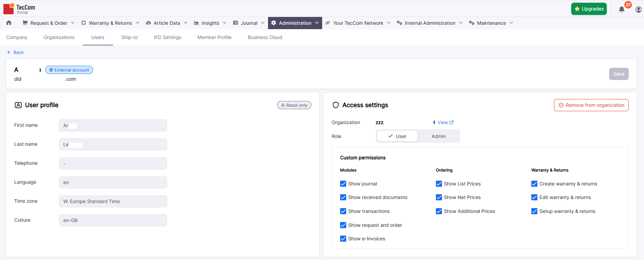
Task: Click the Your TecCom Network link icon
Action: [328, 23]
